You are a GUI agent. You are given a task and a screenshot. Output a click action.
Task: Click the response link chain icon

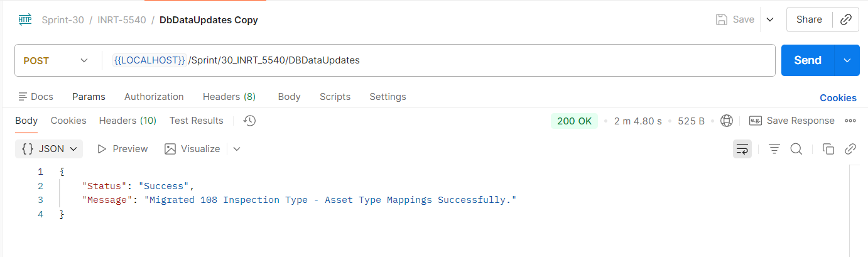coord(850,149)
